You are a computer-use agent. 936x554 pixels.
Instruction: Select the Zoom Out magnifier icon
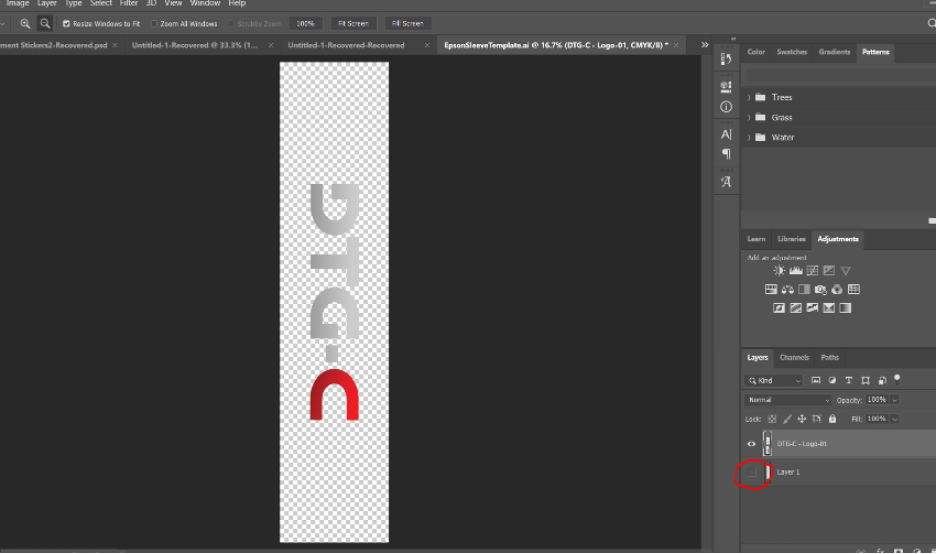(45, 24)
